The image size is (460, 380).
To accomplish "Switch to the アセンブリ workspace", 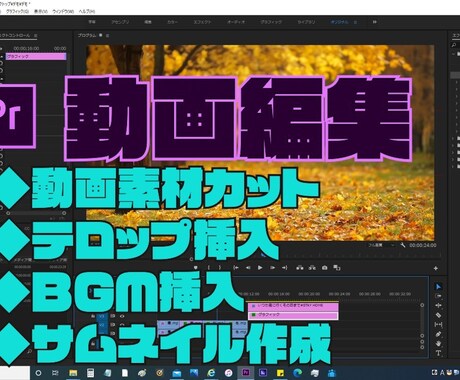I will click(x=120, y=22).
